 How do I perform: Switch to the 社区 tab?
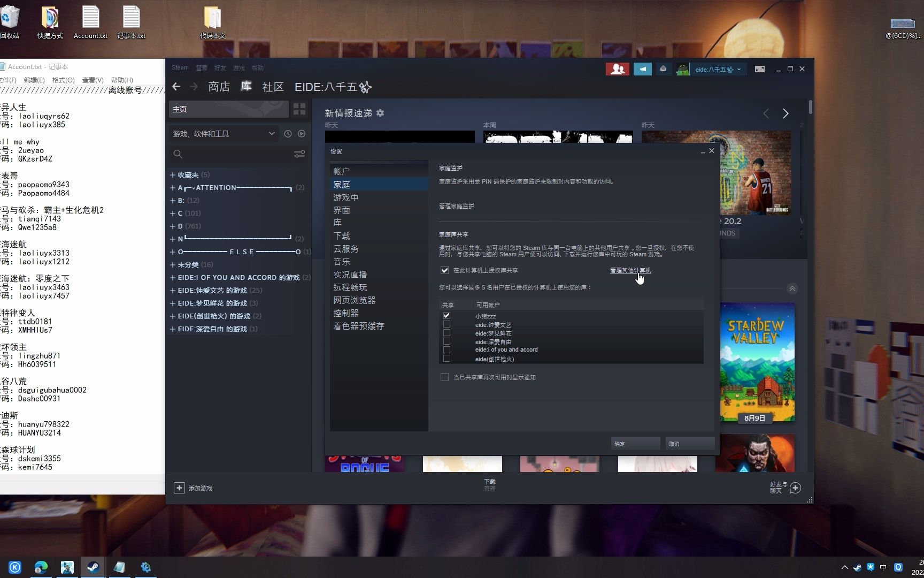pos(273,87)
